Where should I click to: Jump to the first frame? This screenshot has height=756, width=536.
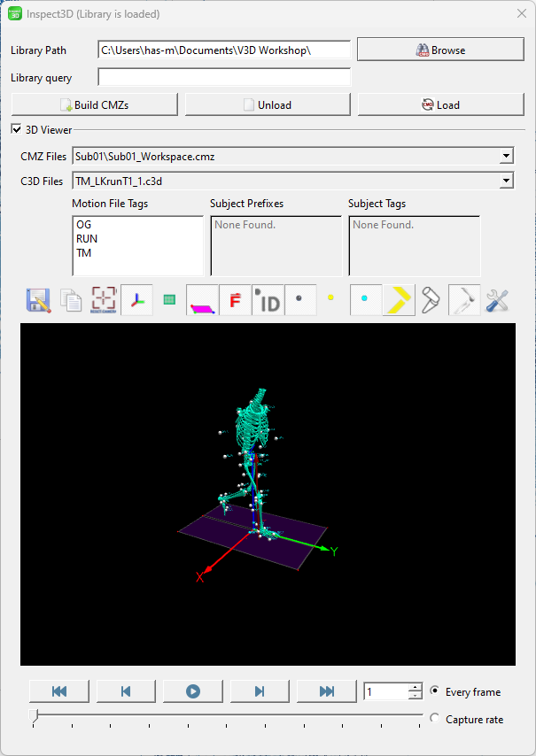coord(59,691)
